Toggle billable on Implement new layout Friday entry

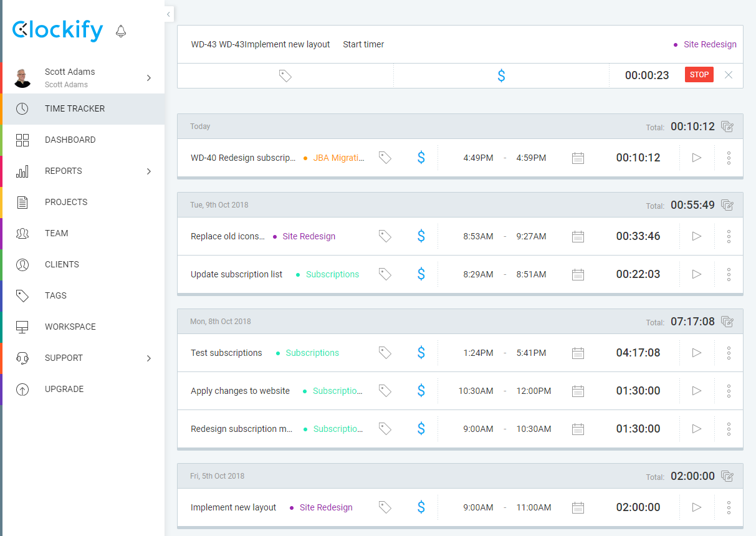pyautogui.click(x=421, y=507)
